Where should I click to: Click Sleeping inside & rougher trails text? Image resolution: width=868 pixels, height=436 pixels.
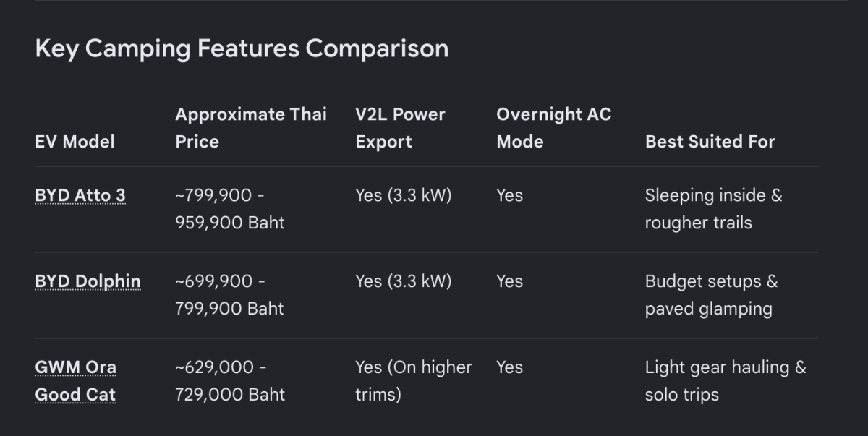713,209
